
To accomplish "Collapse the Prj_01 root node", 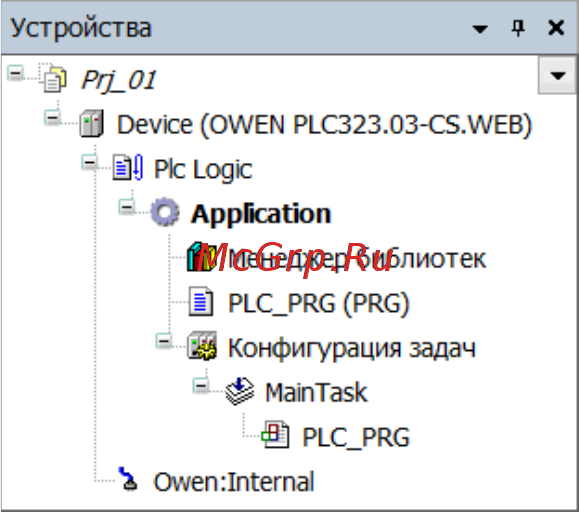I will 16,73.
